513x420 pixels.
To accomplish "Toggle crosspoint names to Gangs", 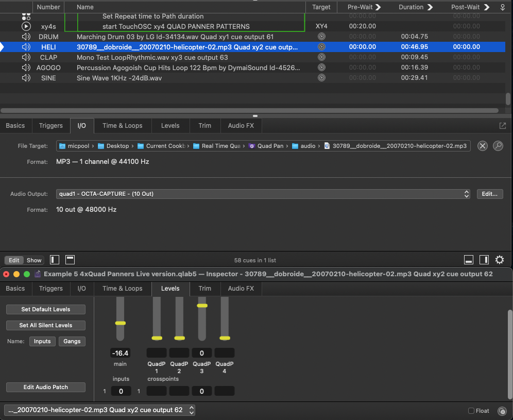I will 72,341.
